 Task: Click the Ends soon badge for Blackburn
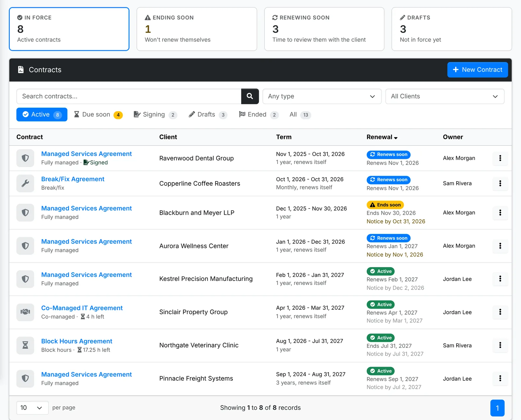[x=385, y=205]
